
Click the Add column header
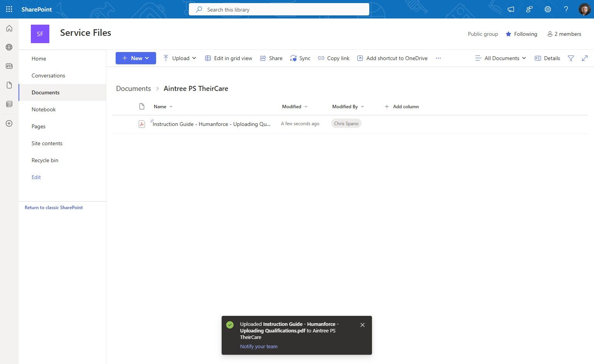click(402, 107)
